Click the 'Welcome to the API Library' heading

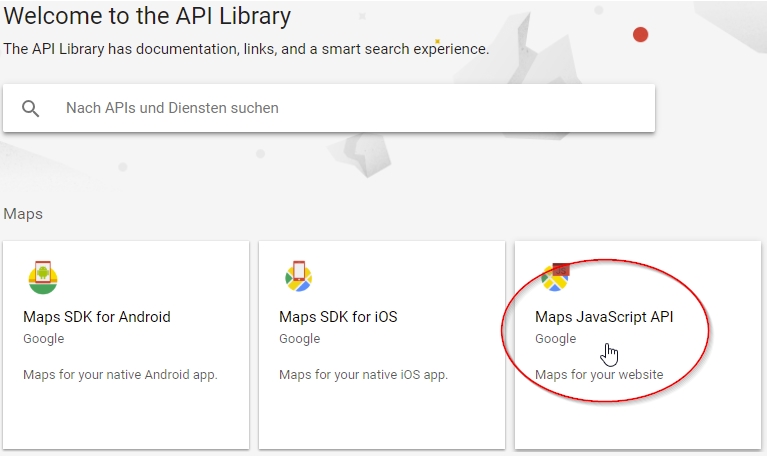click(147, 16)
